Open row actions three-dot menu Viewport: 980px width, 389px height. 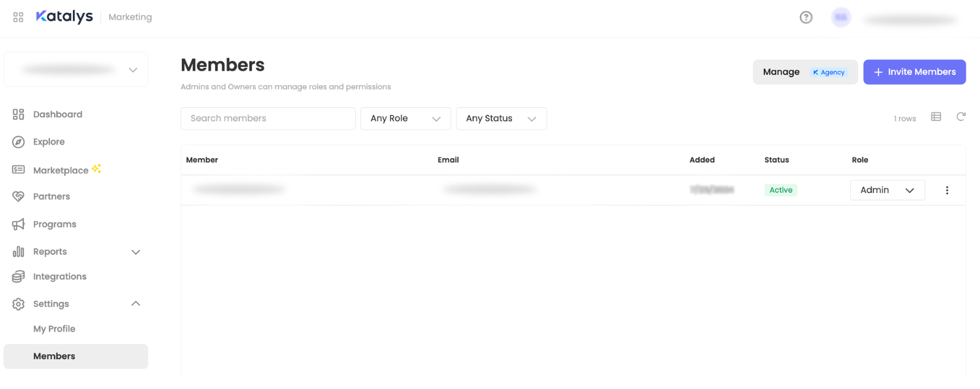(947, 190)
